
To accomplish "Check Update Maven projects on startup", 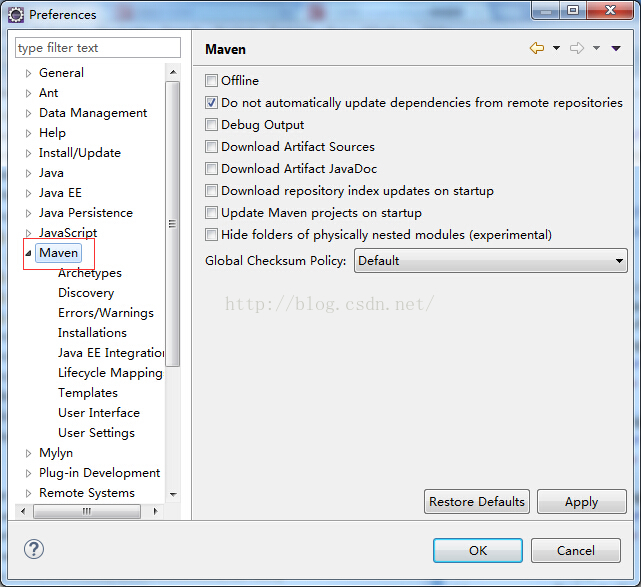I will click(211, 213).
